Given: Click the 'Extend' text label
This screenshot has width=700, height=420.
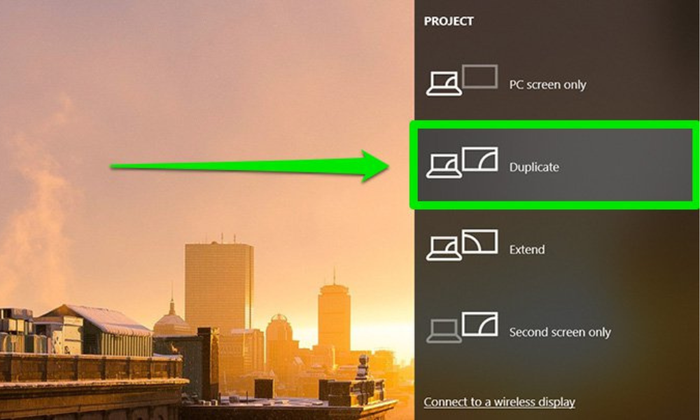Looking at the screenshot, I should tap(527, 249).
